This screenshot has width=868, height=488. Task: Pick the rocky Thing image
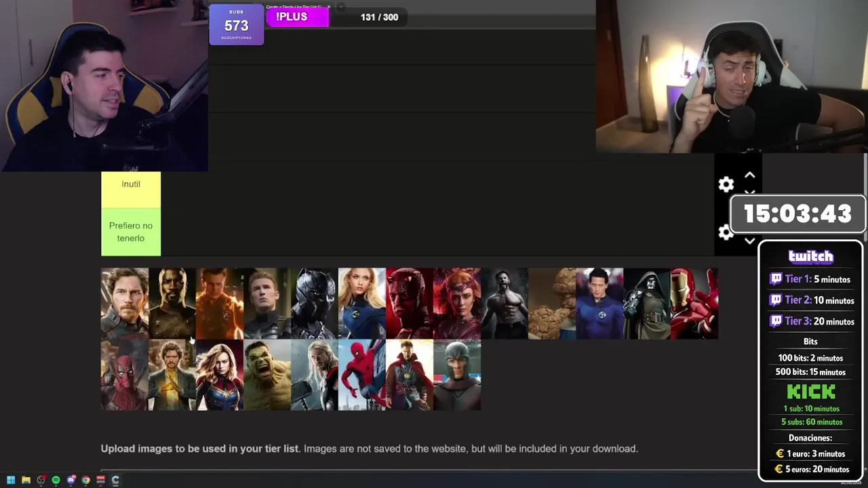[x=552, y=304]
